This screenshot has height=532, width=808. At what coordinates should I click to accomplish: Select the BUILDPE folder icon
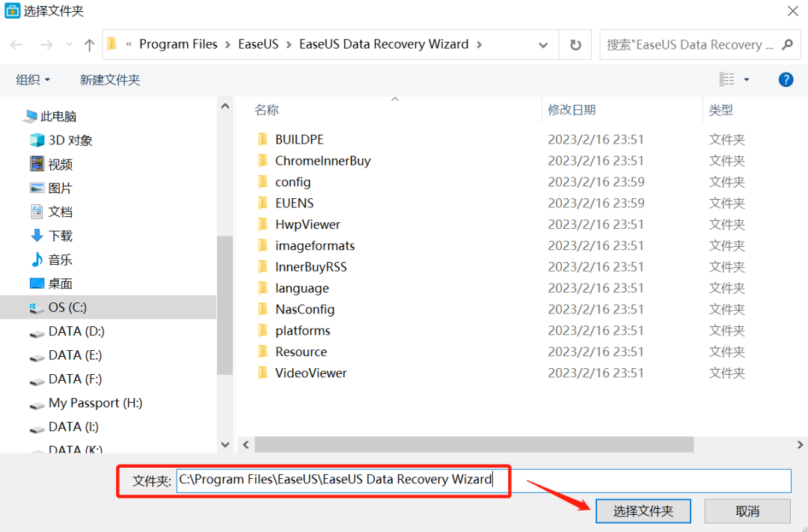click(263, 139)
